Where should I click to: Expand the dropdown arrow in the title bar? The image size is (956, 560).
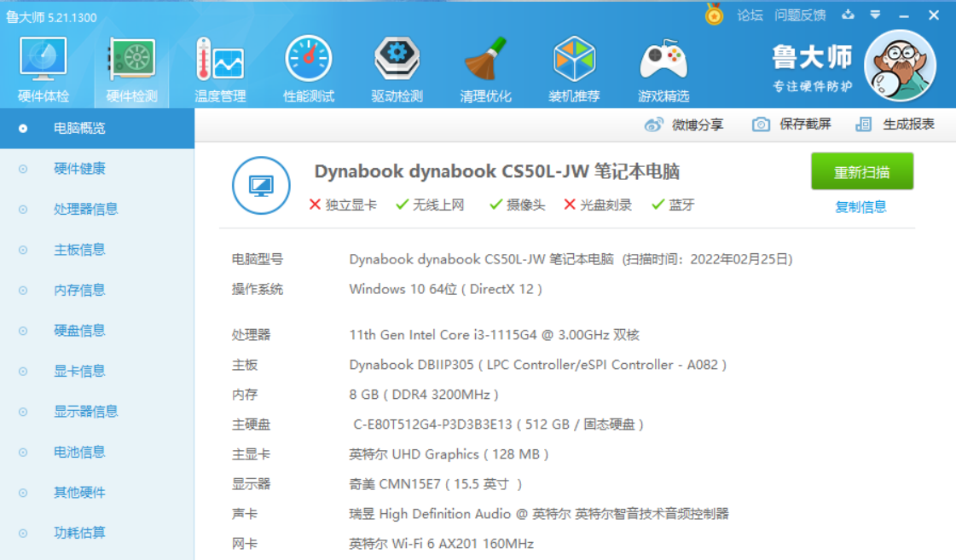pyautogui.click(x=875, y=14)
